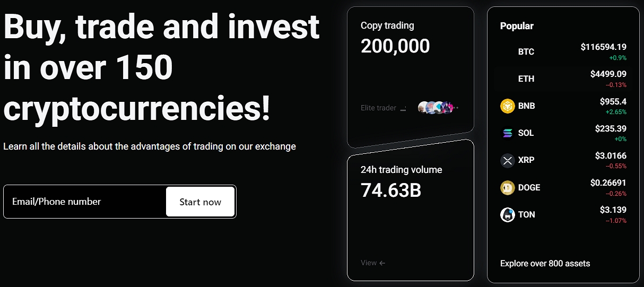
Task: Click the XRP coin icon
Action: tap(508, 160)
